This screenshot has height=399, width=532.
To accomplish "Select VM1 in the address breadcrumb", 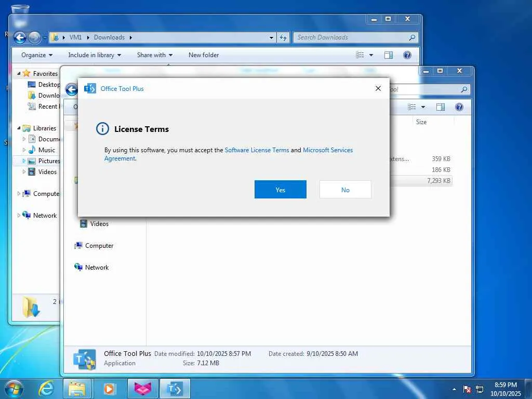I will [x=76, y=37].
